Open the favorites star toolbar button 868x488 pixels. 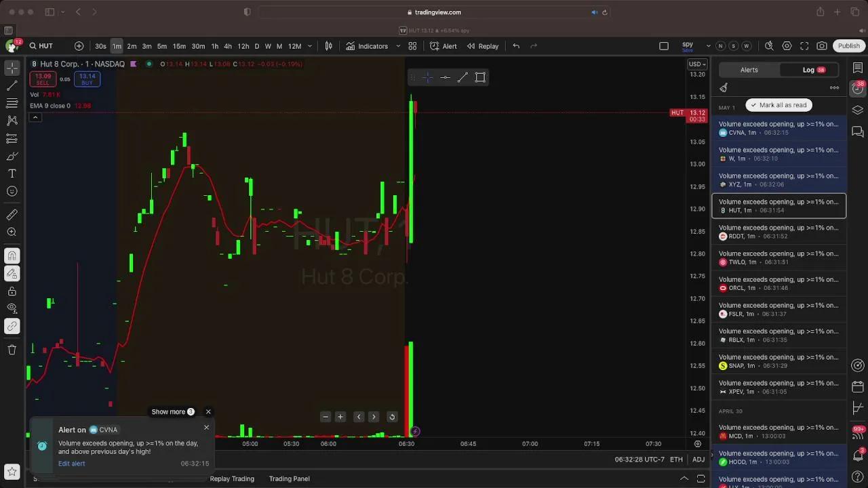pos(12,471)
